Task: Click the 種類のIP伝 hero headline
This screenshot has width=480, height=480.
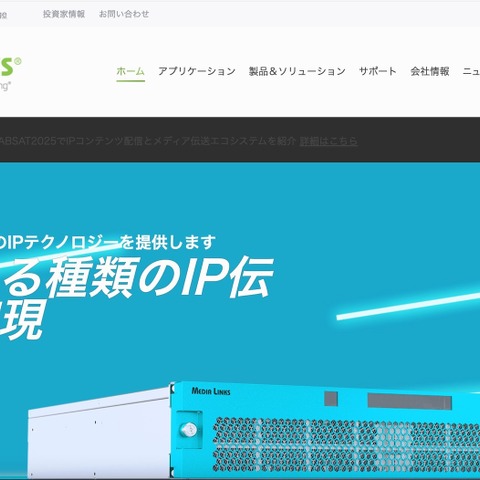Action: tap(137, 277)
